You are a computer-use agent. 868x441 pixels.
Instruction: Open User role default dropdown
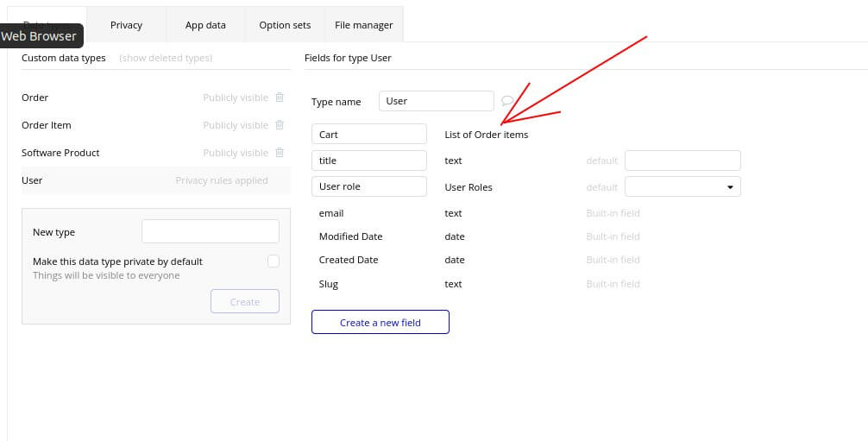pyautogui.click(x=682, y=186)
